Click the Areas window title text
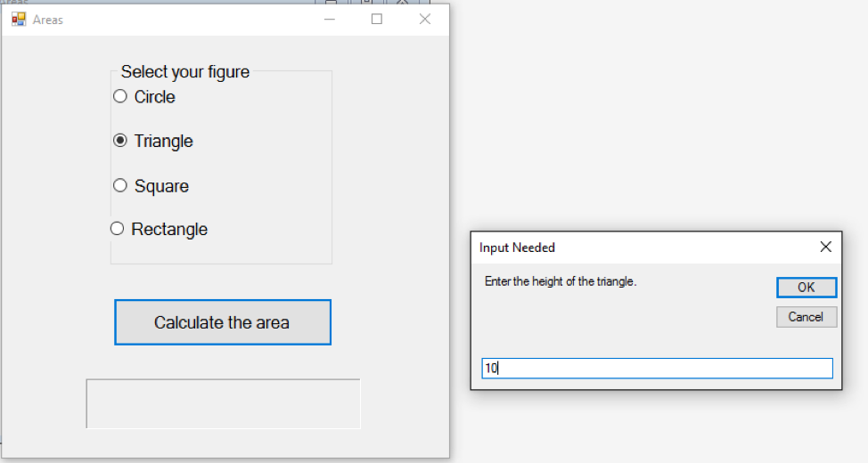This screenshot has height=463, width=868. pos(48,20)
